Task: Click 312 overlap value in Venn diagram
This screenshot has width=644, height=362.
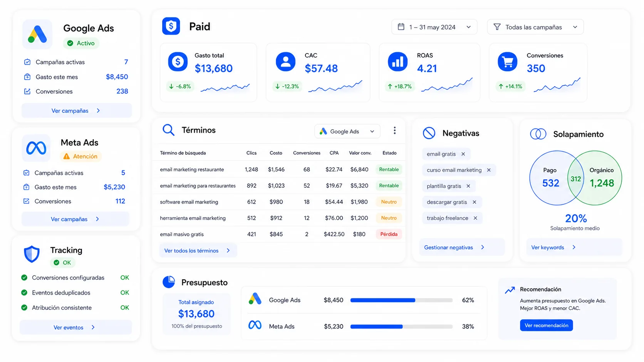Action: pyautogui.click(x=575, y=179)
